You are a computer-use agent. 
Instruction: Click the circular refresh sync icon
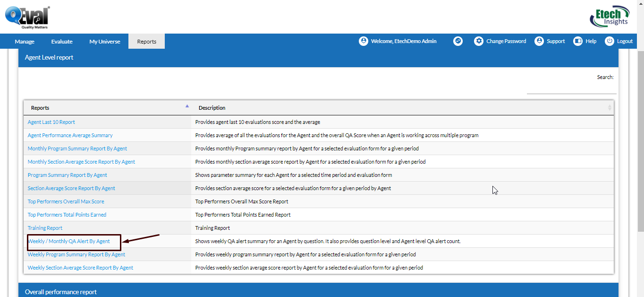pos(458,41)
